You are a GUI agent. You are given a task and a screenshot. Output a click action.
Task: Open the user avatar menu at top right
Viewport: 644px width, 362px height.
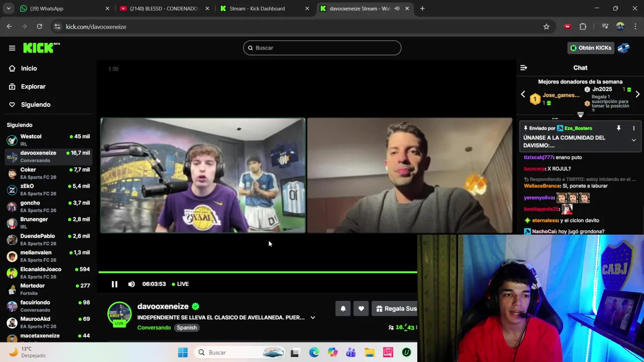(624, 48)
